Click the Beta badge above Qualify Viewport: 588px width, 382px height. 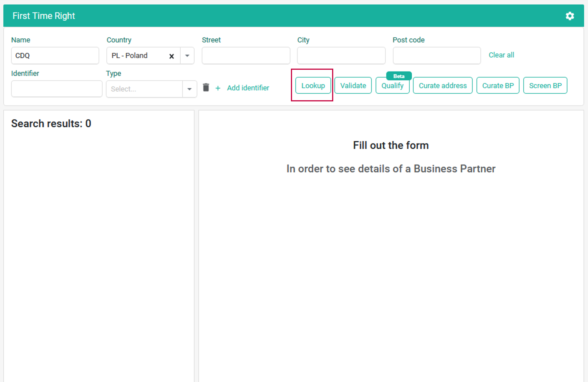pyautogui.click(x=399, y=76)
